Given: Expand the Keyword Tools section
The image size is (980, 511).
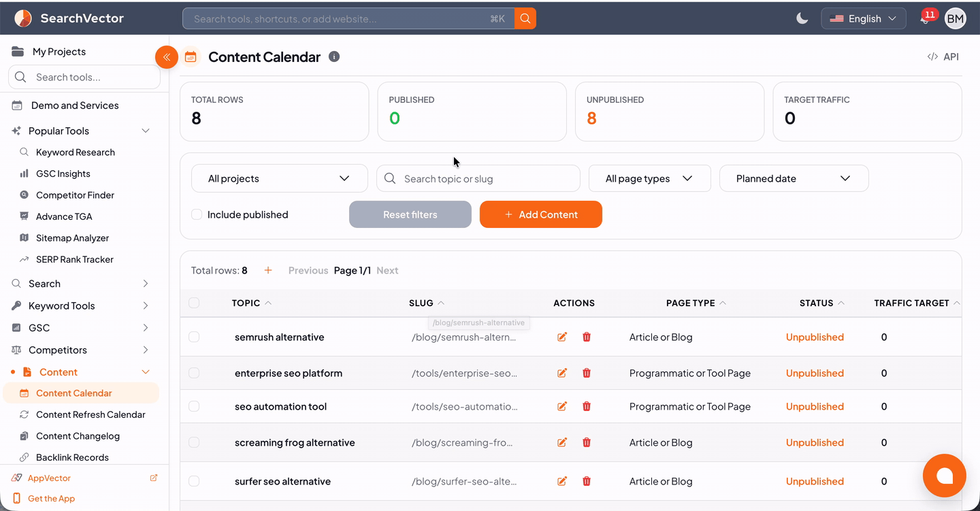Looking at the screenshot, I should click(x=81, y=306).
